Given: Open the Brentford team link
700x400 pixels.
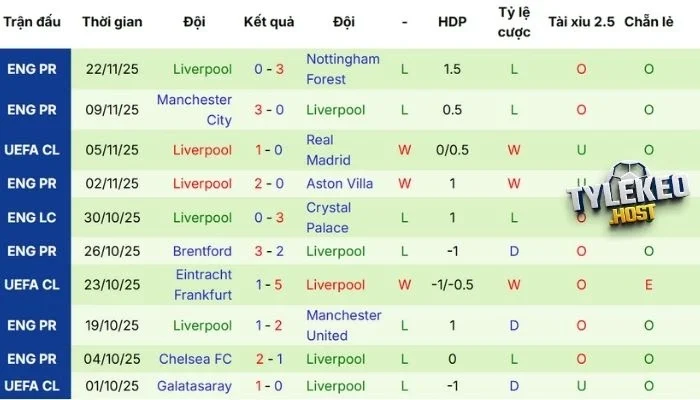Looking at the screenshot, I should pos(202,251).
